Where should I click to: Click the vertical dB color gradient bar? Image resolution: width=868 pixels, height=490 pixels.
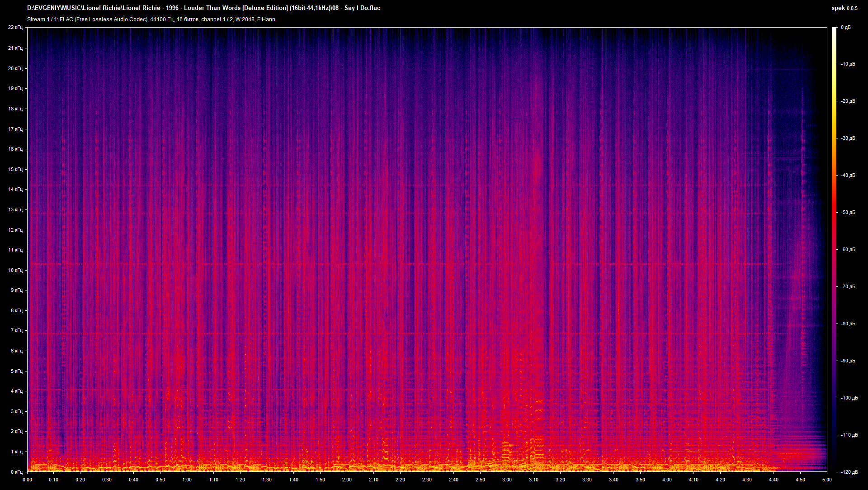(x=835, y=250)
